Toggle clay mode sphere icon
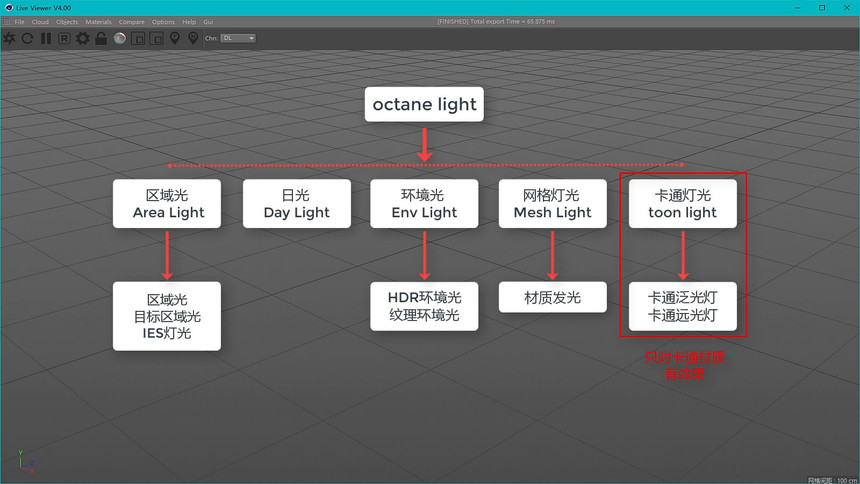The height and width of the screenshot is (484, 860). [x=120, y=38]
